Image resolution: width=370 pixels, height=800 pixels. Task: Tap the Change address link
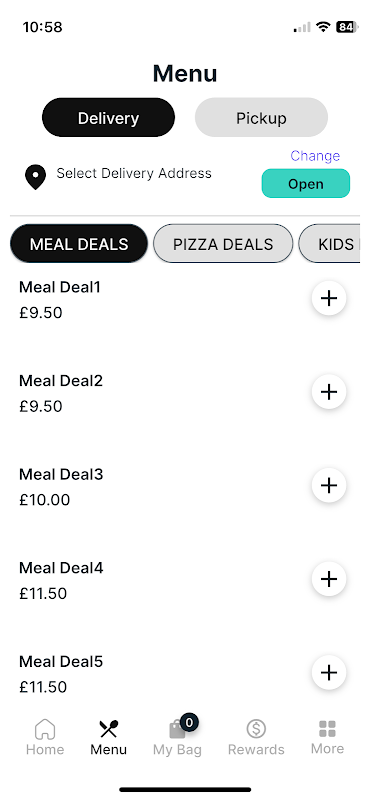coord(315,156)
